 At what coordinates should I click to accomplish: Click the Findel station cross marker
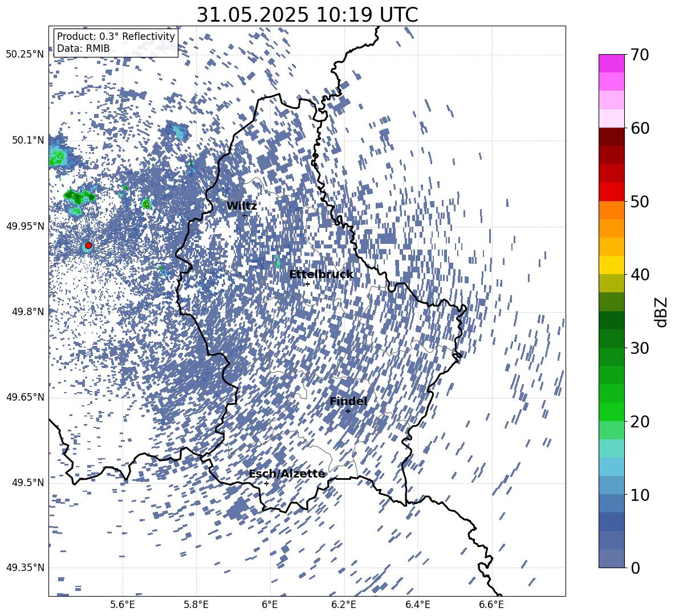[348, 411]
